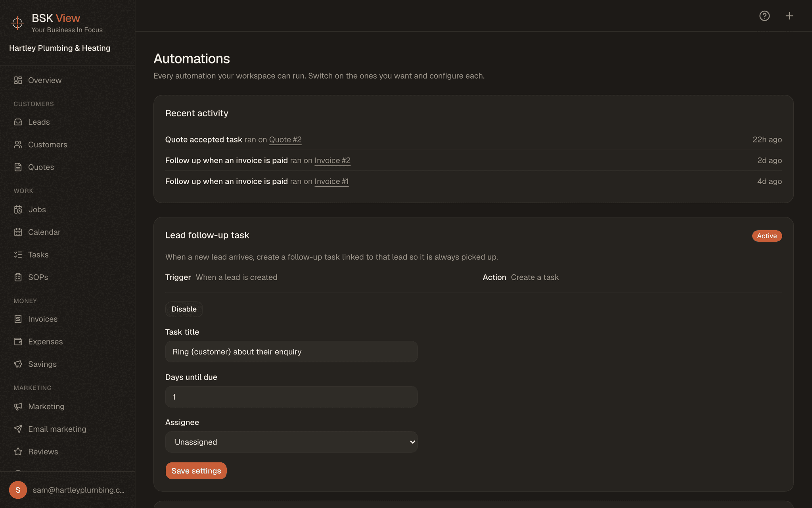Image resolution: width=812 pixels, height=508 pixels.
Task: Click the Save settings button
Action: 196,471
